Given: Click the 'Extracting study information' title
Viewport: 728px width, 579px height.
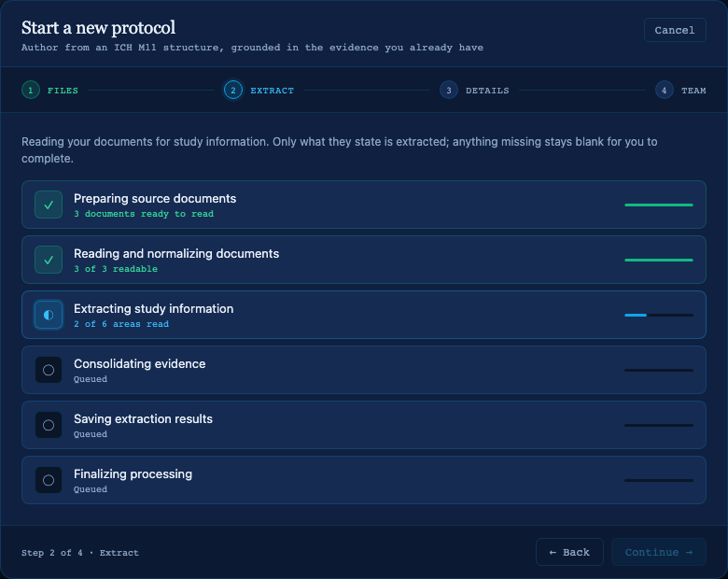Looking at the screenshot, I should pos(154,308).
